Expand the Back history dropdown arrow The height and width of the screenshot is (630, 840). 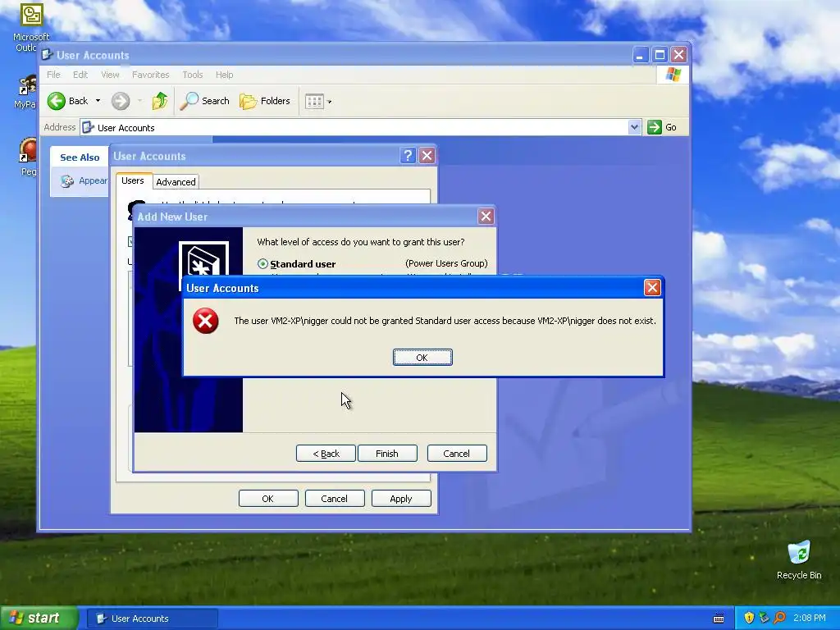pos(98,101)
